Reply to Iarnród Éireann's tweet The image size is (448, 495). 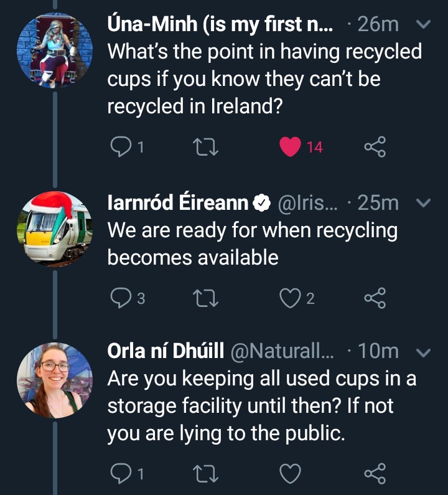(119, 298)
